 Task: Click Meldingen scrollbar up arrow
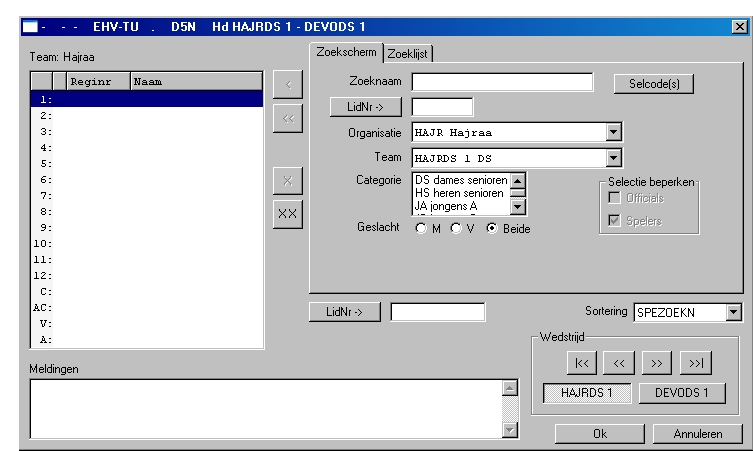tap(510, 388)
